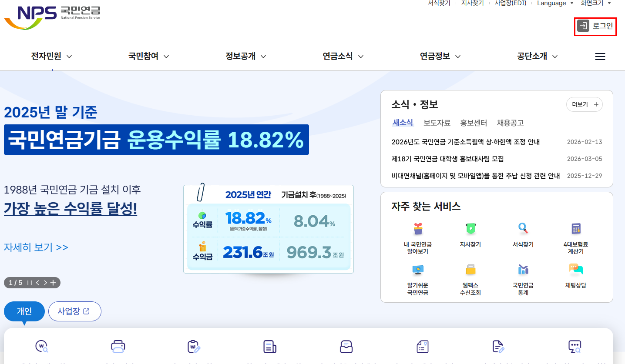Image resolution: width=625 pixels, height=364 pixels.
Task: Select the 채용공고 tab
Action: coord(510,123)
